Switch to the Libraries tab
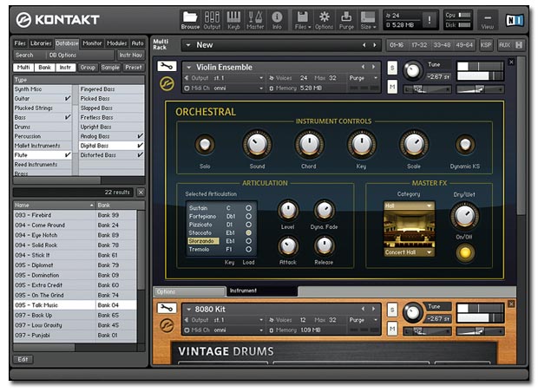The width and height of the screenshot is (538, 392). pos(41,42)
